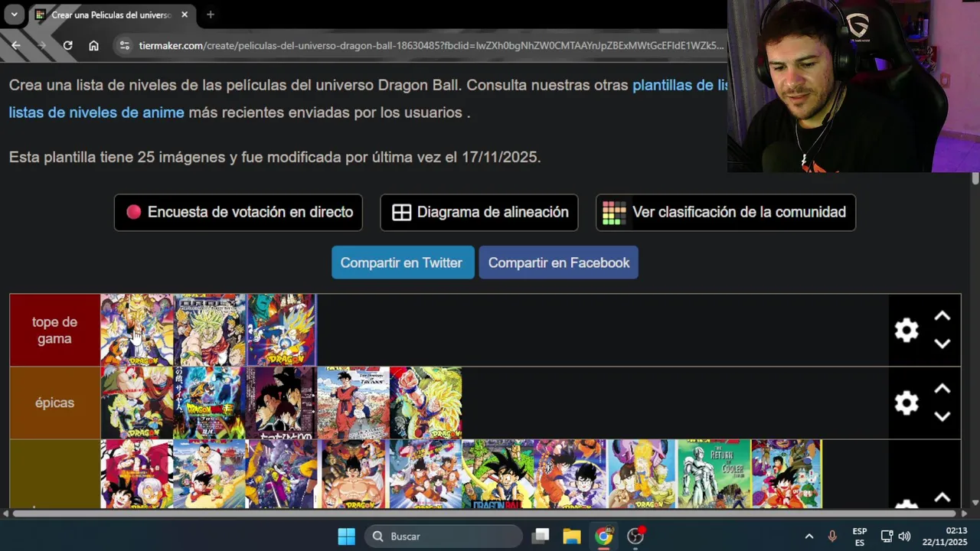Screen dimensions: 980x551
Task: Open tab search dropdown in Chrome
Action: click(14, 15)
